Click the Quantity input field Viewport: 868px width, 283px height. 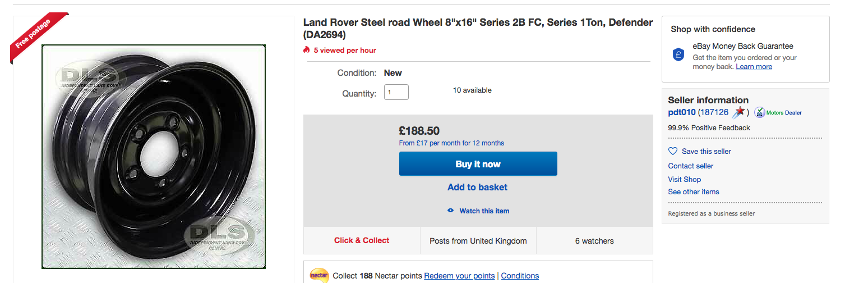396,92
